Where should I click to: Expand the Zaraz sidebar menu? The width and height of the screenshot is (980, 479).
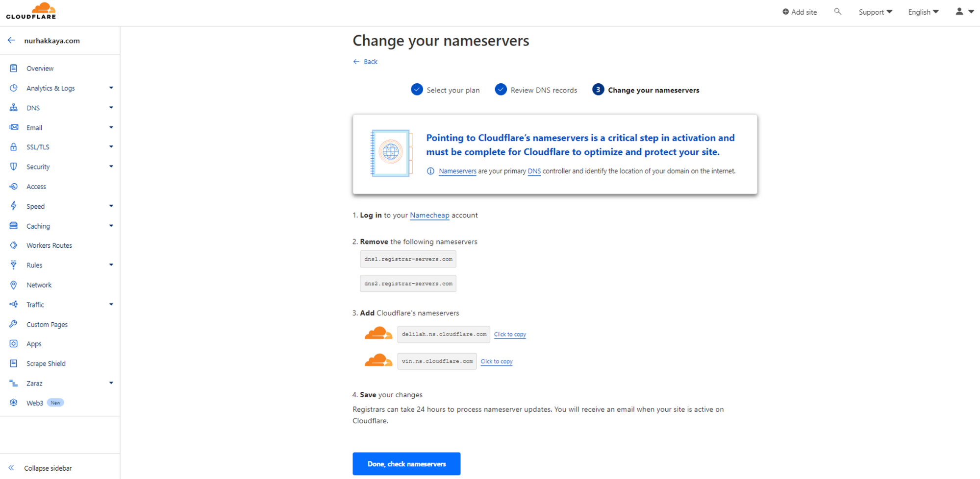[x=111, y=383]
